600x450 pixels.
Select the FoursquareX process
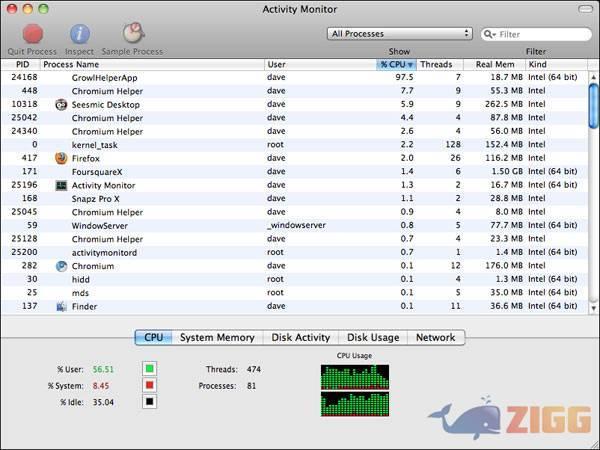pyautogui.click(x=294, y=171)
